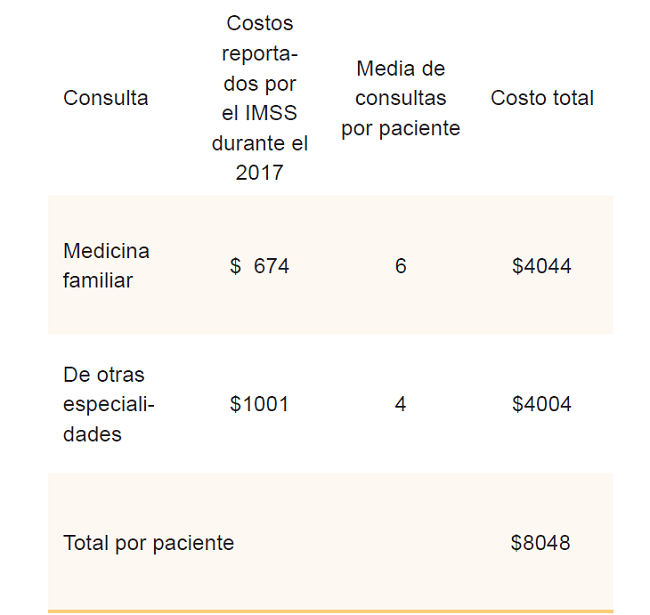Click the word "familiar" in first row
Image resolution: width=650 pixels, height=615 pixels.
98,281
